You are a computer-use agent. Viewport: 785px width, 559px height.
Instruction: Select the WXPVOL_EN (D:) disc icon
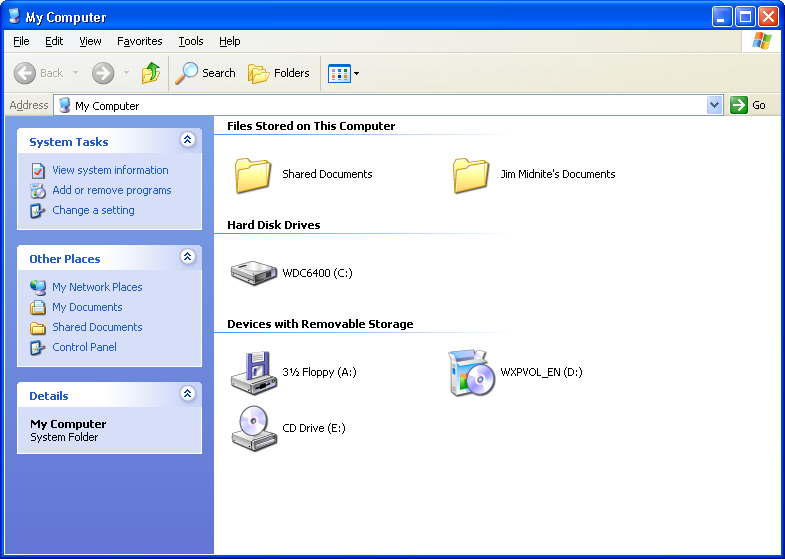471,372
